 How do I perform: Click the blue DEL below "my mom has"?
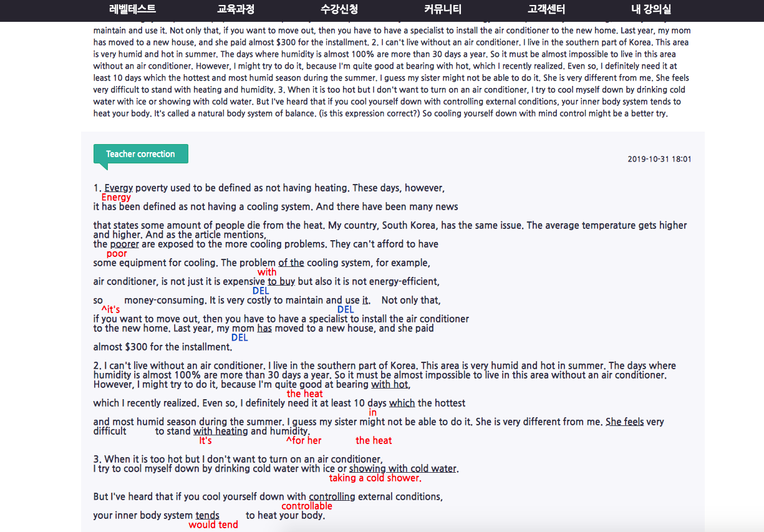tap(239, 337)
